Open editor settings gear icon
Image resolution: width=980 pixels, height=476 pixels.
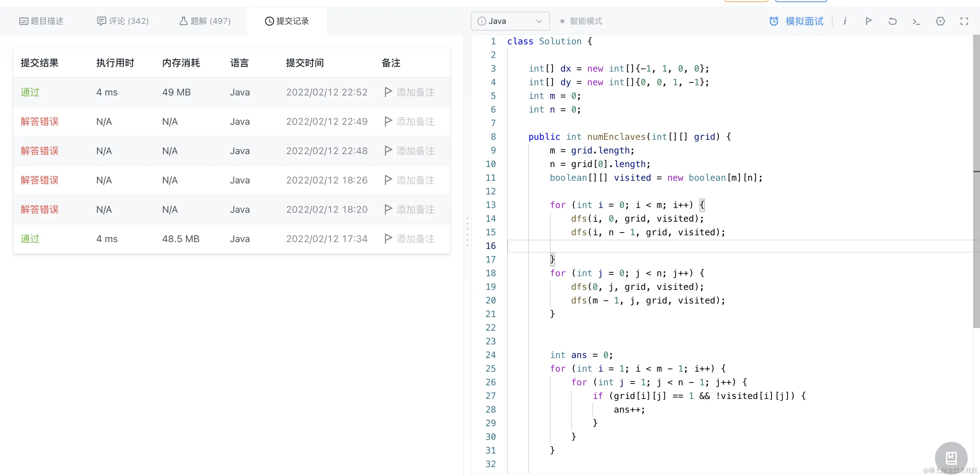940,21
